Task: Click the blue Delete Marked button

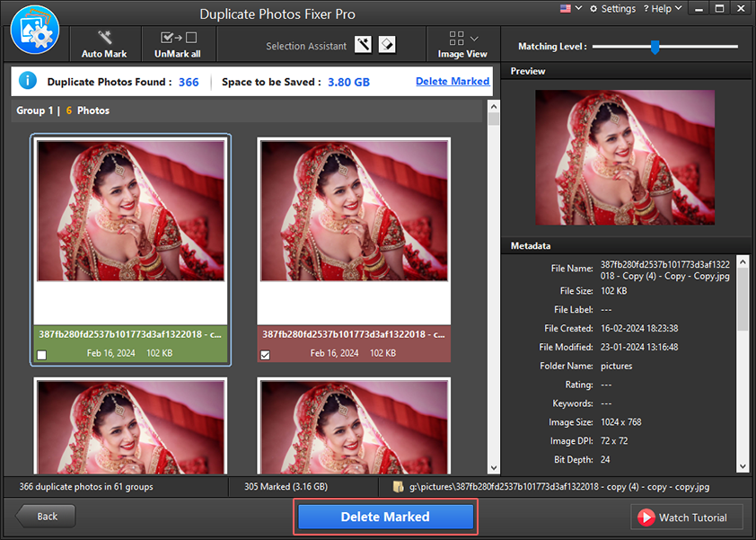Action: [385, 517]
